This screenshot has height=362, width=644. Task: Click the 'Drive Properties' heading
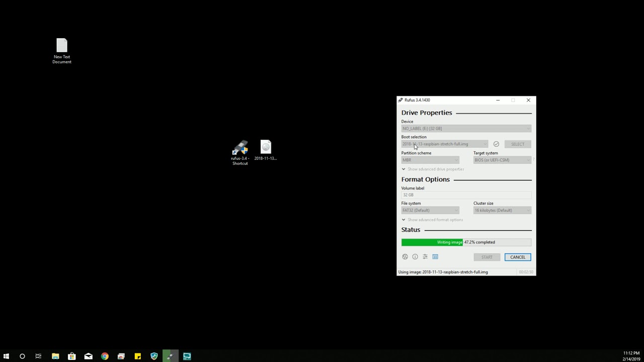tap(427, 113)
